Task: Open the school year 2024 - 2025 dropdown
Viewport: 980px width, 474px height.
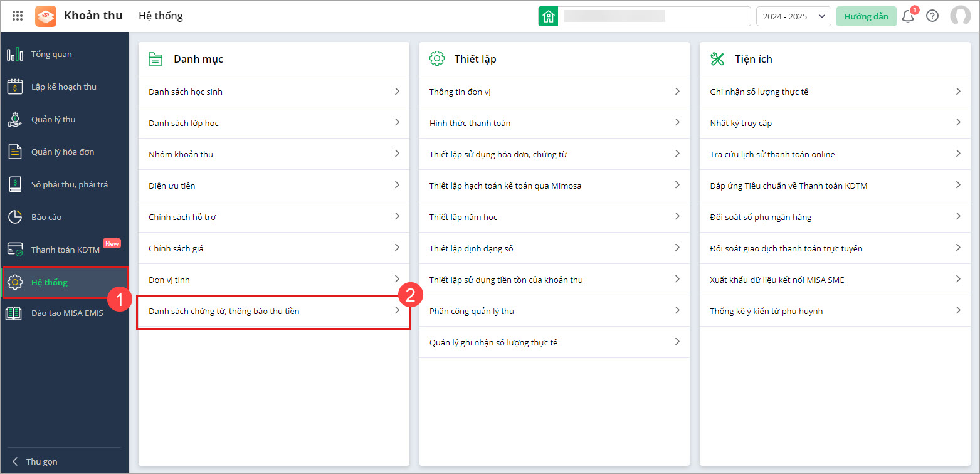Action: click(x=794, y=16)
